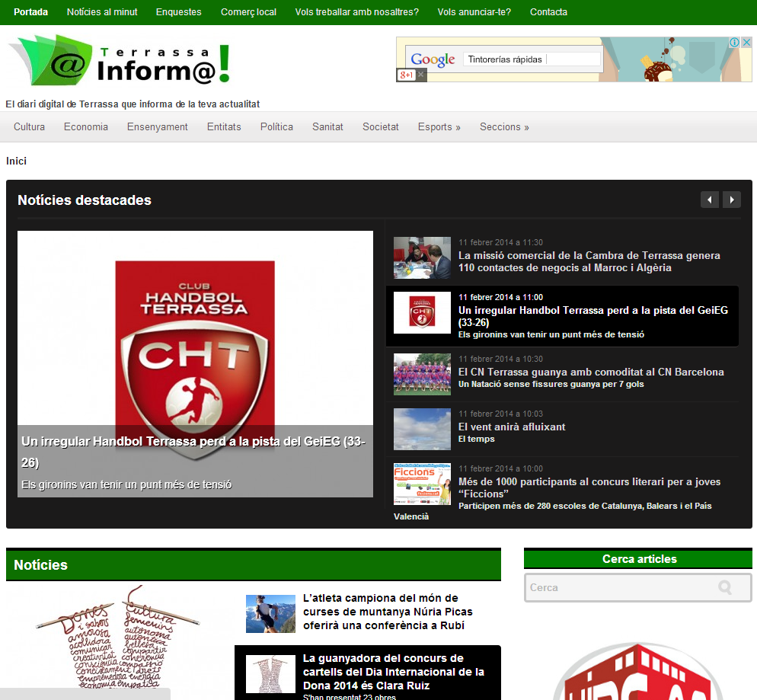Open the ad info icon
Viewport: 757px width, 700px height.
734,43
